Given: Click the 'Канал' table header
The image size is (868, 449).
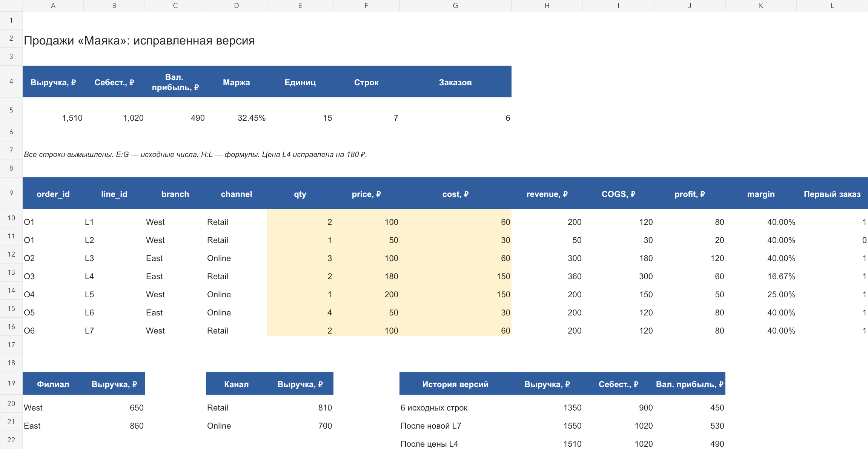Looking at the screenshot, I should tap(237, 384).
